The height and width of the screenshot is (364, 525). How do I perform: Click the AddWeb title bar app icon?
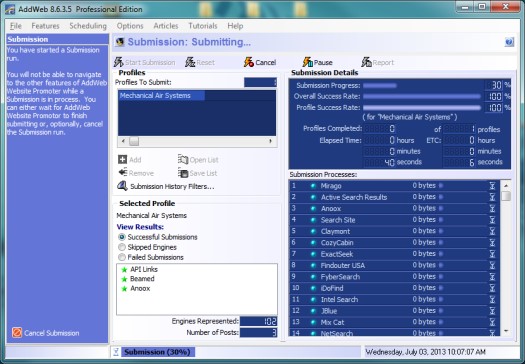click(10, 9)
